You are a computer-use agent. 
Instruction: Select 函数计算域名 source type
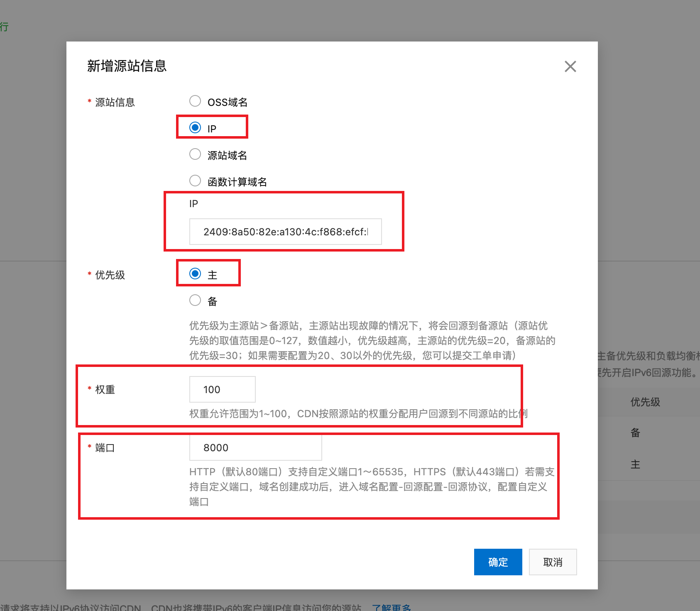pos(195,181)
